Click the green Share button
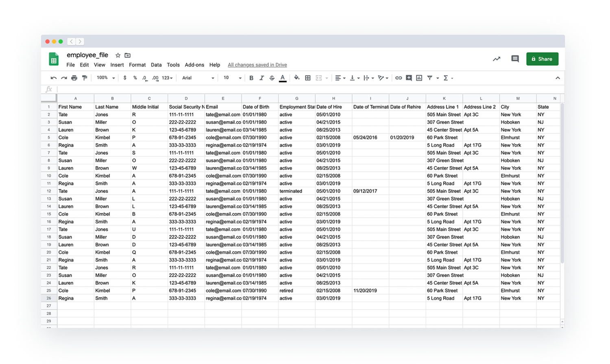 click(x=542, y=58)
